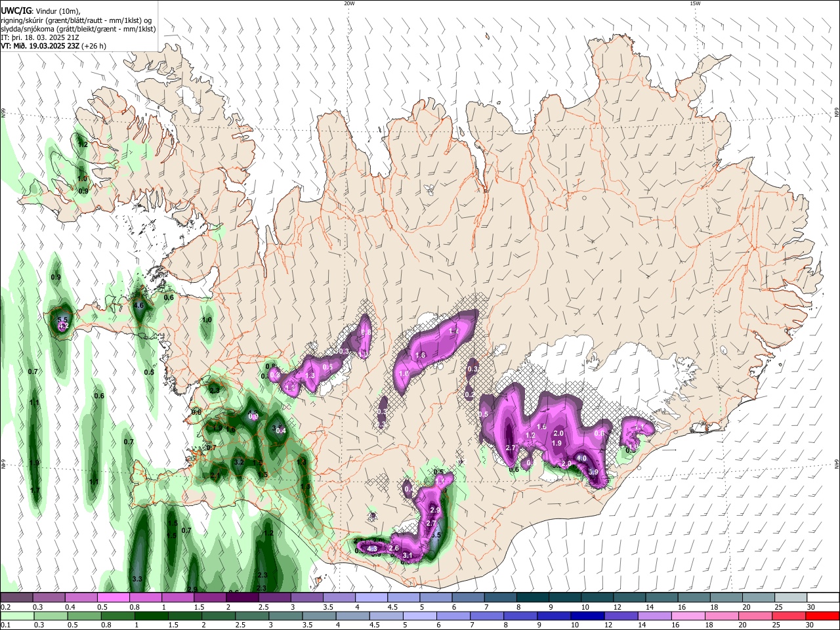
Task: Click the darkest purple 2–2.5 swatch in upper legend row
Action: point(243,598)
